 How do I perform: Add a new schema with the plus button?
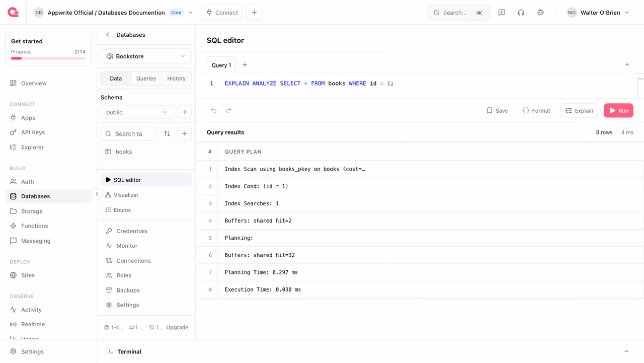185,112
